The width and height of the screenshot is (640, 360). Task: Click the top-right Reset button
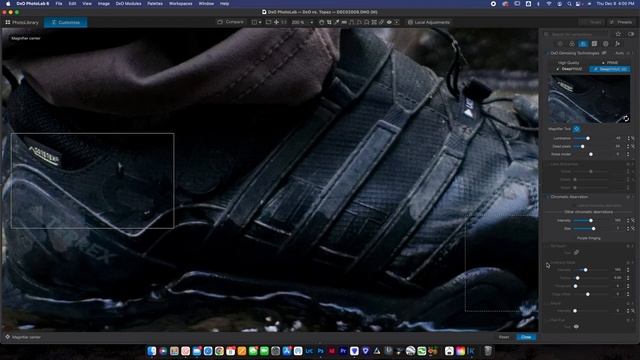point(592,22)
